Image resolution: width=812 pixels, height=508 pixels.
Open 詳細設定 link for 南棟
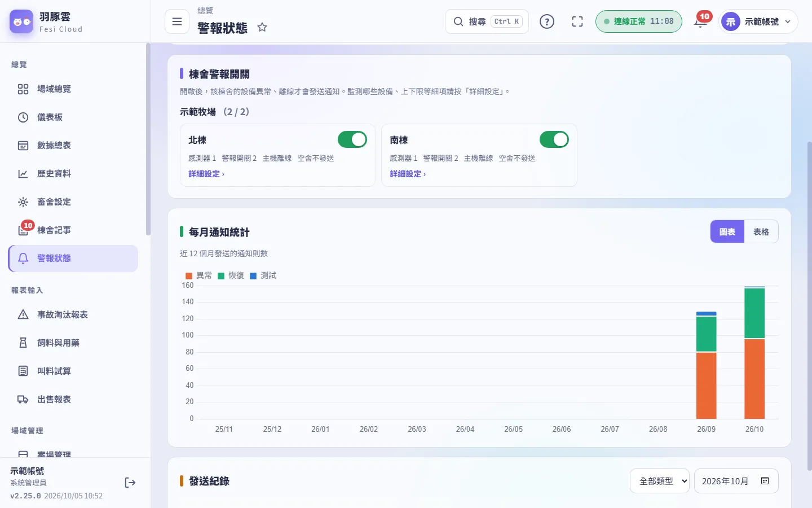408,174
